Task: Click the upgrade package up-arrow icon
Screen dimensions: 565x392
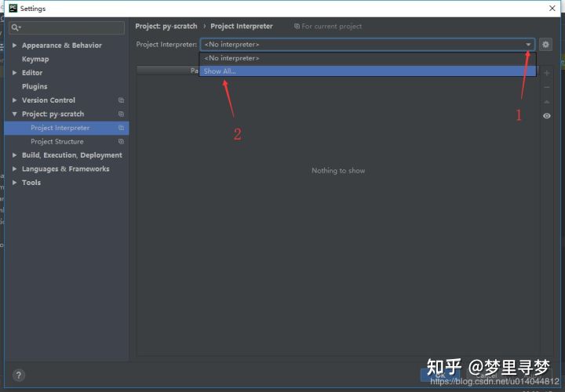Action: [x=547, y=102]
